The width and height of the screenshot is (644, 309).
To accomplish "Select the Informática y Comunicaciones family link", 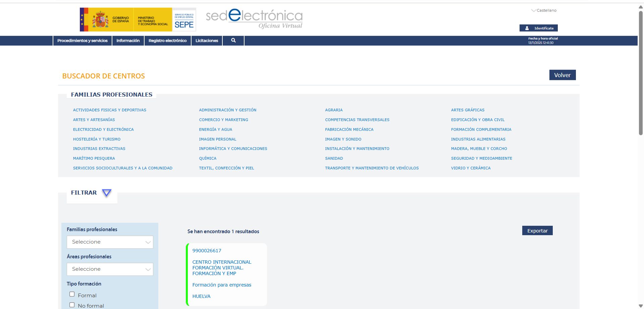I will 233,149.
